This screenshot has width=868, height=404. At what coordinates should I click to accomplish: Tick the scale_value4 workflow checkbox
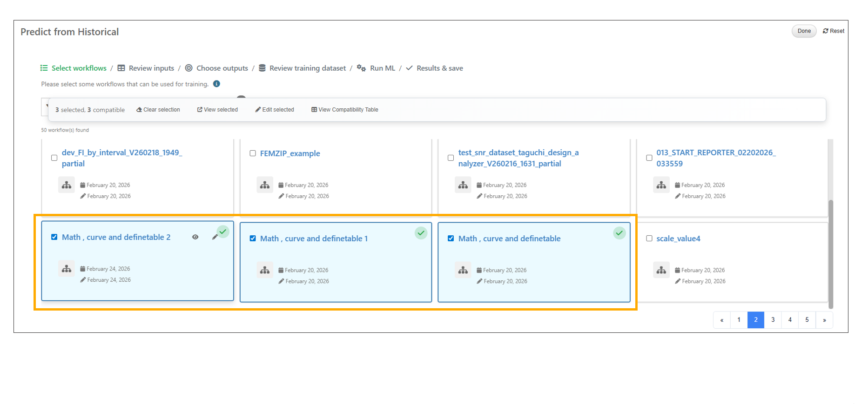[649, 238]
